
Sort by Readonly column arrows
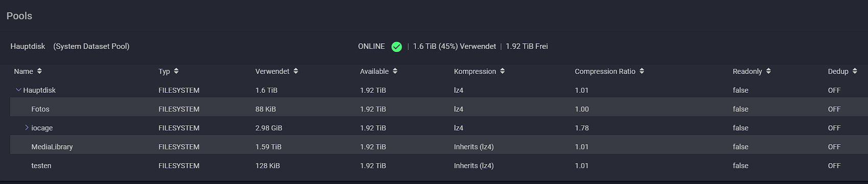point(768,71)
